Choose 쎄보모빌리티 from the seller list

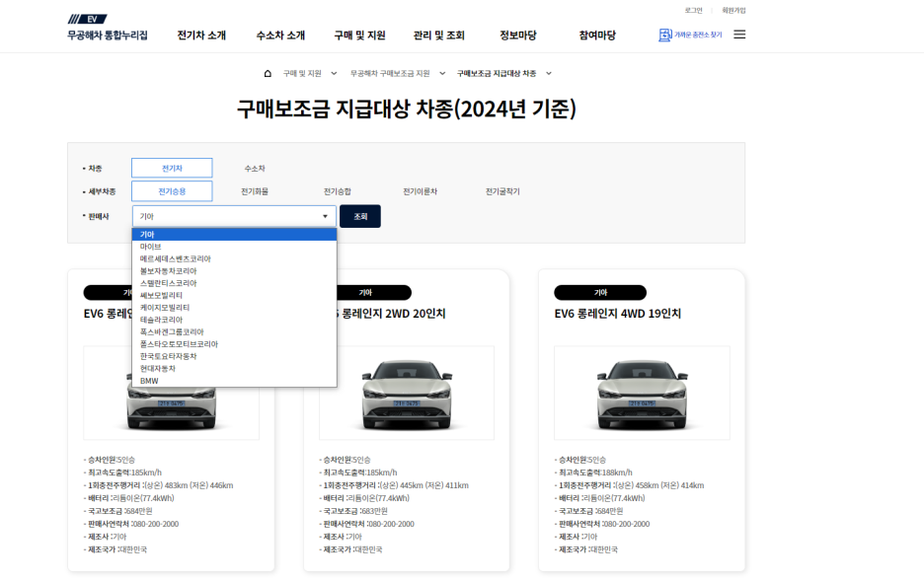click(235, 296)
